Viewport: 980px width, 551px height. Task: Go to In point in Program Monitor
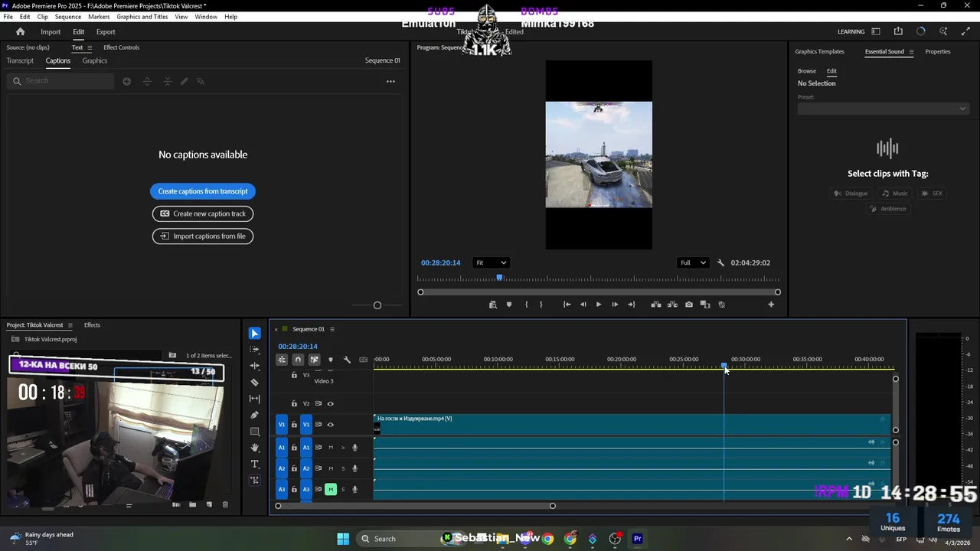(567, 305)
